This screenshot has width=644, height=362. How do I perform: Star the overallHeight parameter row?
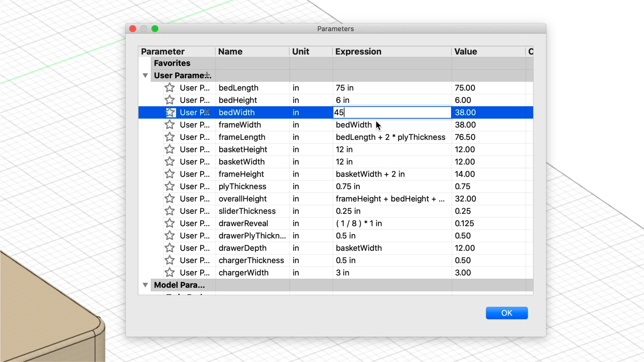(x=170, y=199)
